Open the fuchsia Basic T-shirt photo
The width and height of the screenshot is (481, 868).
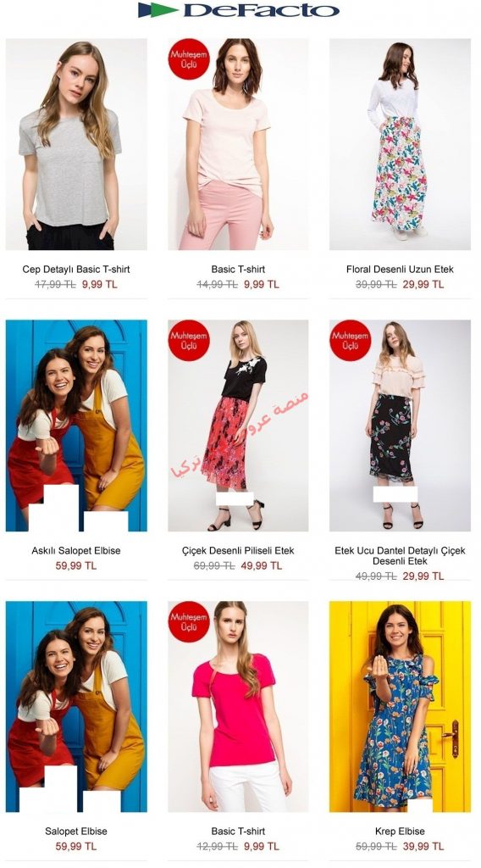238,706
